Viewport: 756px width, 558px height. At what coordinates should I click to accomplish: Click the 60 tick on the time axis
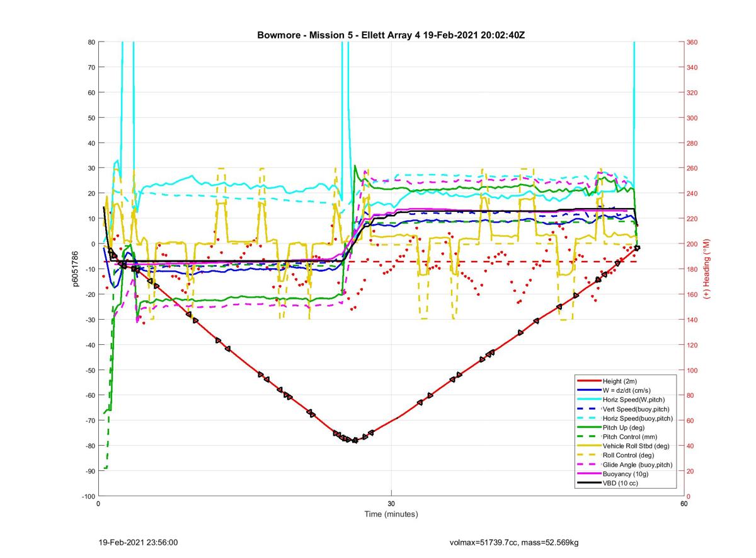(684, 504)
